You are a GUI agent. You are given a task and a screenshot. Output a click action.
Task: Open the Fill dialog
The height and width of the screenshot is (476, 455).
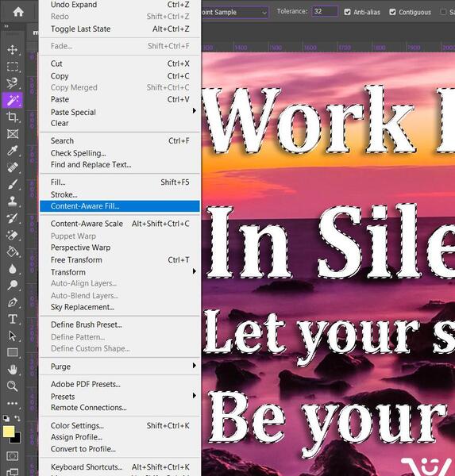pyautogui.click(x=120, y=182)
